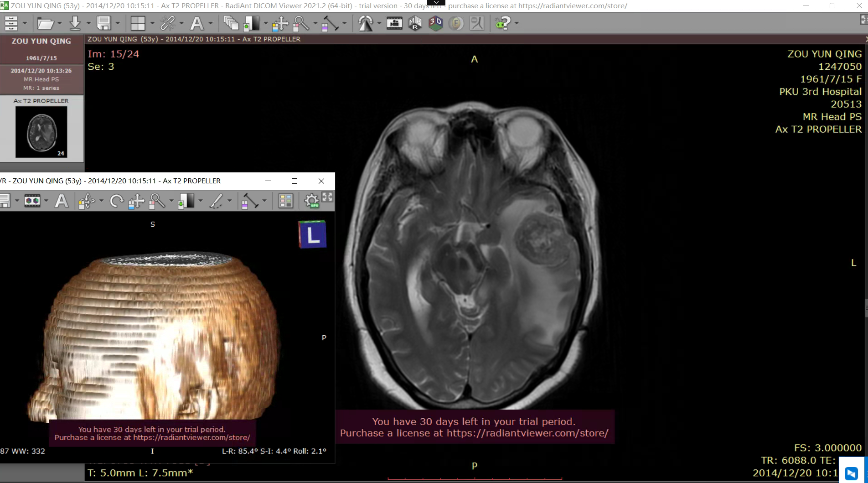
Task: Select the scalpel tool in 3D window
Action: coord(216,201)
